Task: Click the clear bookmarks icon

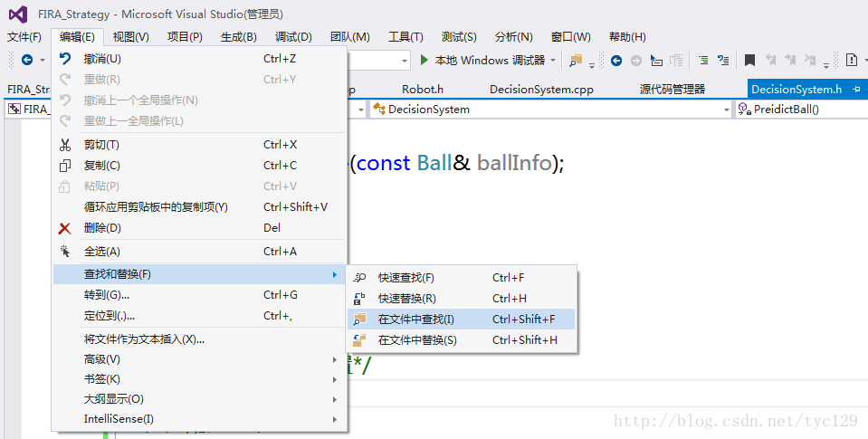Action: (810, 60)
